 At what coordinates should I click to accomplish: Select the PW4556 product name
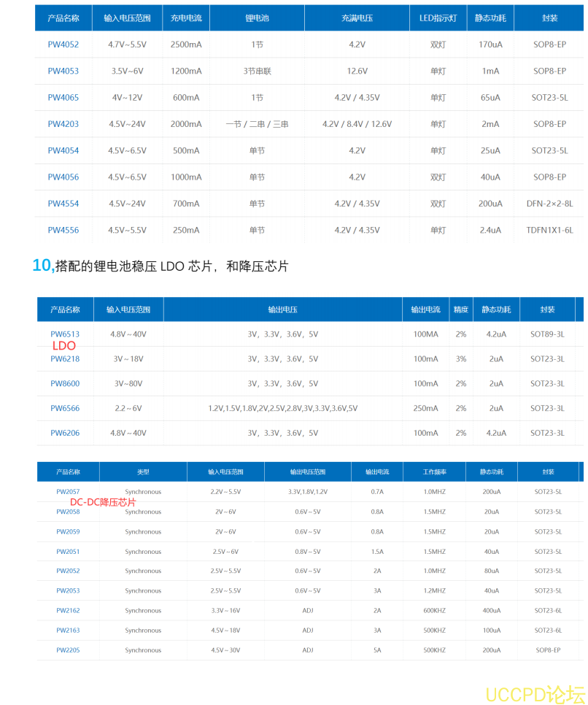[62, 230]
